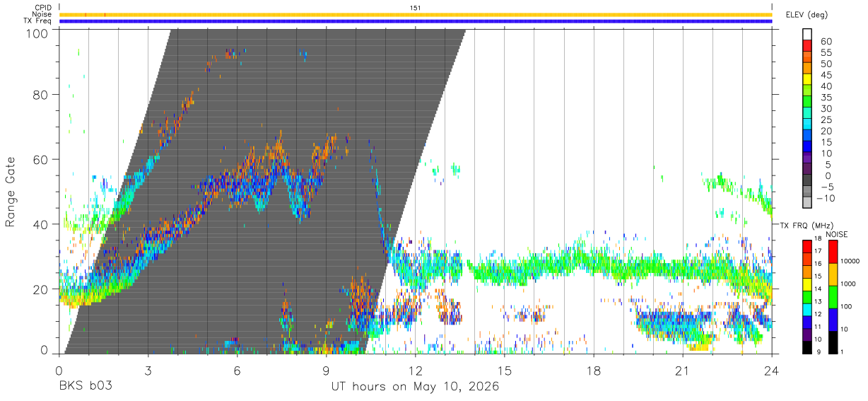The height and width of the screenshot is (401, 868).
Task: Click the NOISE legend title
Action: 837,234
